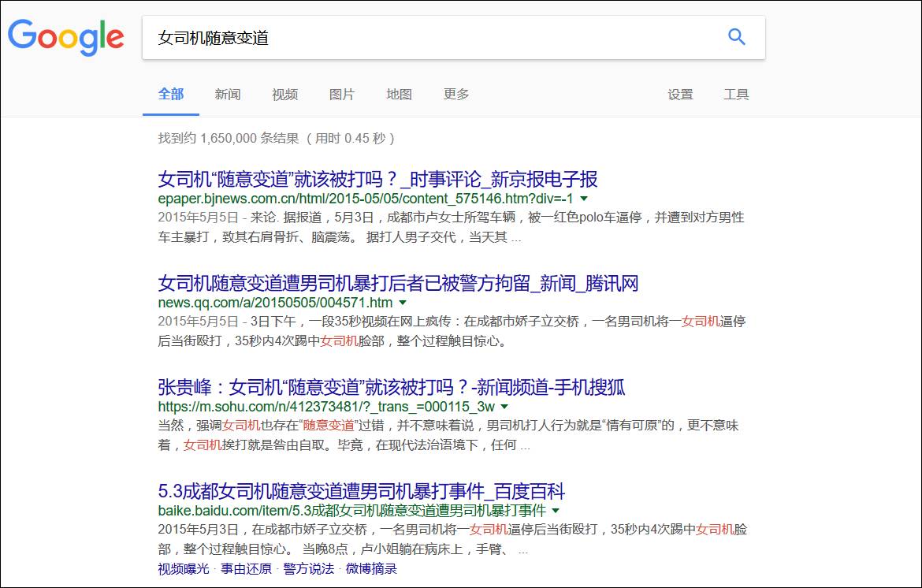Expand the arrow beside m.sohu.com URL
The image size is (922, 588).
(x=504, y=407)
